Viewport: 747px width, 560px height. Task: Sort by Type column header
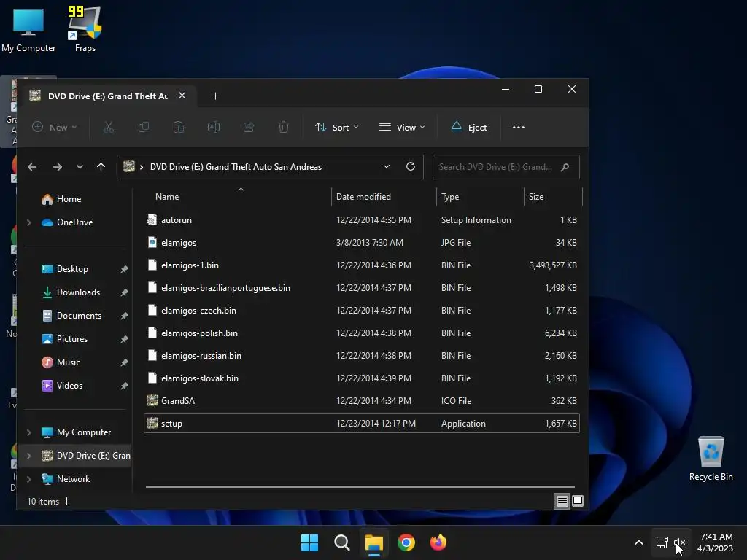pos(450,197)
